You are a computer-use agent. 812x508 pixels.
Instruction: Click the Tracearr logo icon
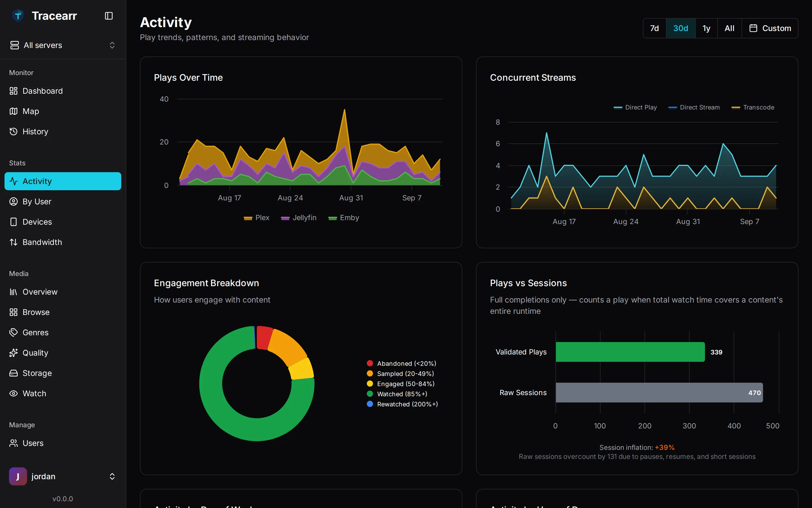18,16
